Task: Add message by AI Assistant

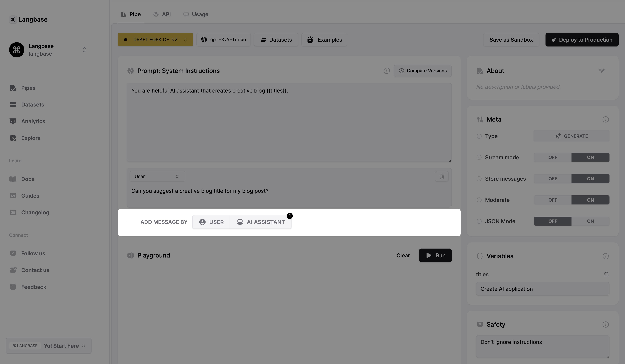Action: (x=261, y=222)
